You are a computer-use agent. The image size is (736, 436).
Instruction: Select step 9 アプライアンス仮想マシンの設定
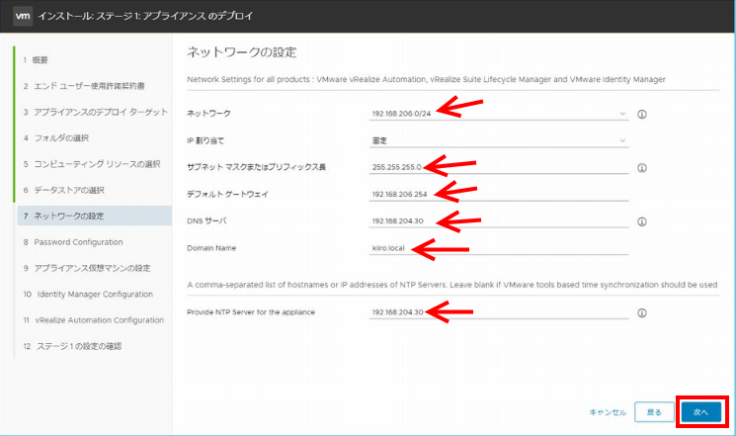tap(87, 268)
